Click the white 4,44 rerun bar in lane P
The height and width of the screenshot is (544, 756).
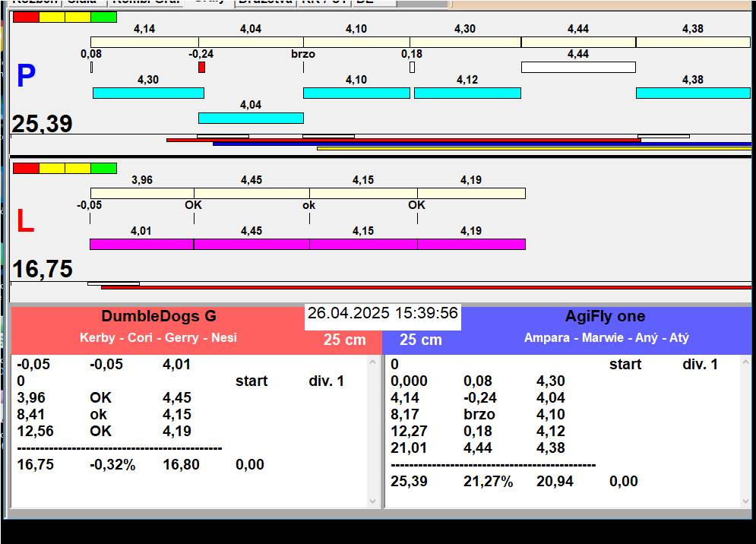(578, 67)
